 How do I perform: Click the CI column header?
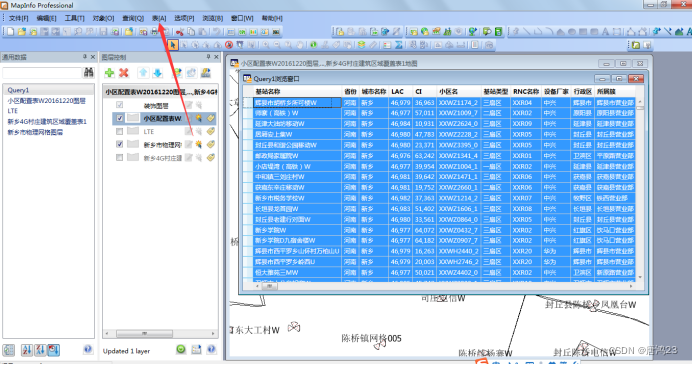(424, 91)
